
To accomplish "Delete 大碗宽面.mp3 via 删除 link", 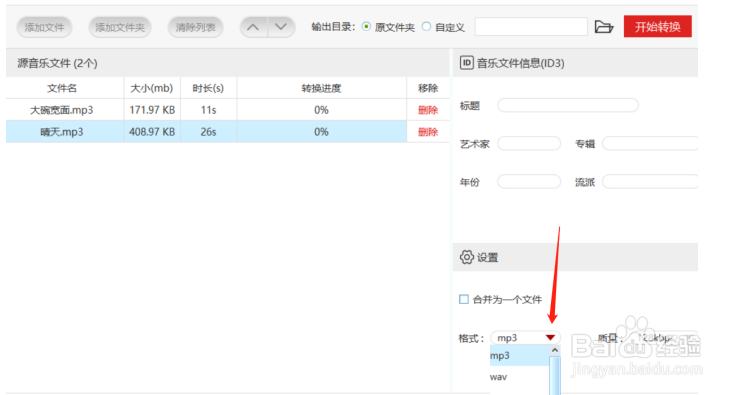I will click(428, 110).
